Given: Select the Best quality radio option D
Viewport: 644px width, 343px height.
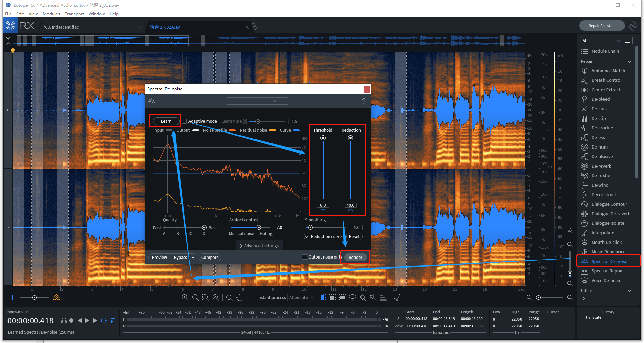Looking at the screenshot, I should pyautogui.click(x=204, y=227).
